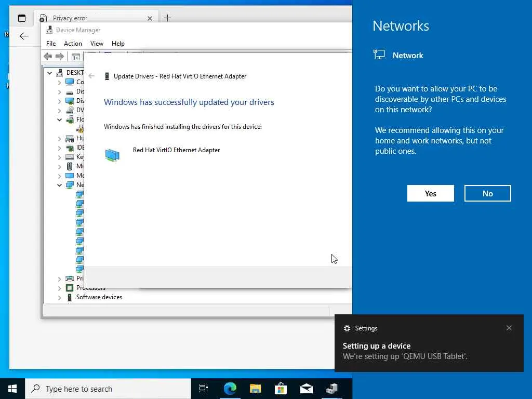Expand the Monitors category
Viewport: 532px width, 399px height.
pyautogui.click(x=59, y=176)
